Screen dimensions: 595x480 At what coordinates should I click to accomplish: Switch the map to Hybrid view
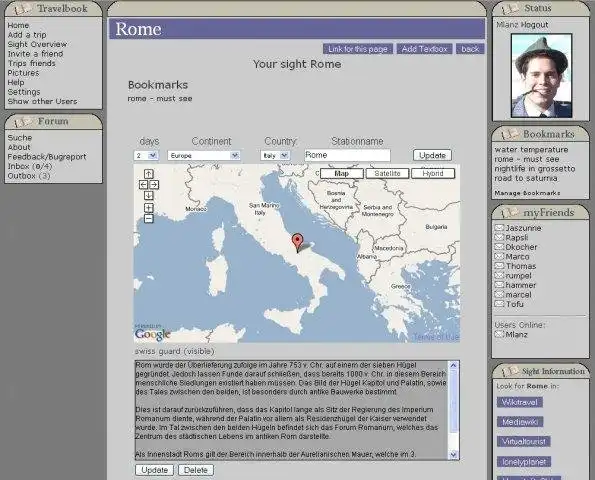(433, 173)
